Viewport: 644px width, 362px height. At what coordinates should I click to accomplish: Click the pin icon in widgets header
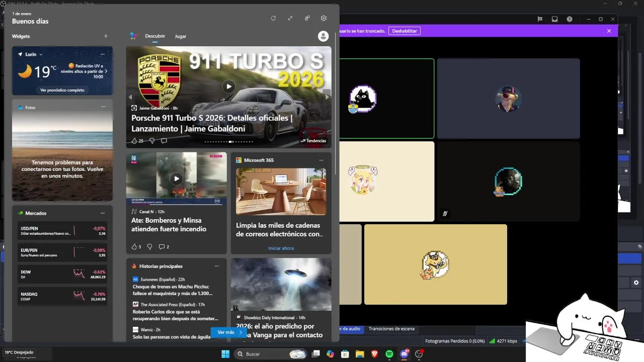pyautogui.click(x=307, y=18)
